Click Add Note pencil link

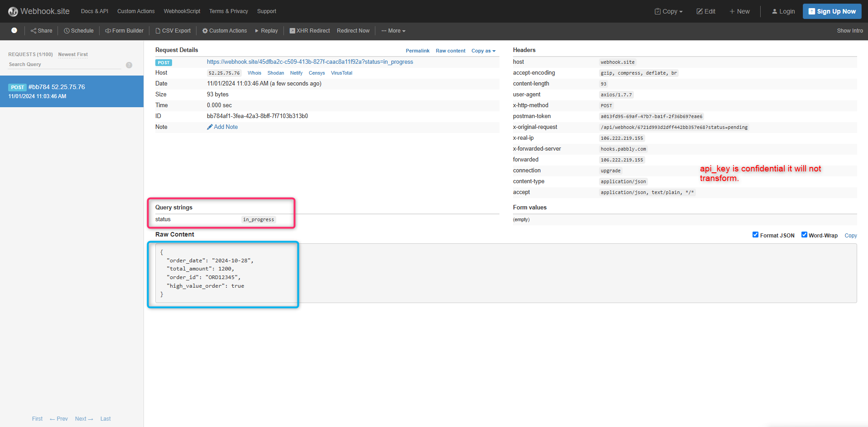pyautogui.click(x=222, y=127)
